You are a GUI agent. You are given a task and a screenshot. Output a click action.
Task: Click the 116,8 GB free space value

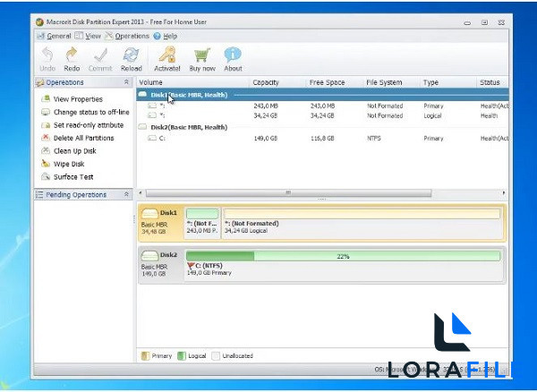click(x=322, y=139)
